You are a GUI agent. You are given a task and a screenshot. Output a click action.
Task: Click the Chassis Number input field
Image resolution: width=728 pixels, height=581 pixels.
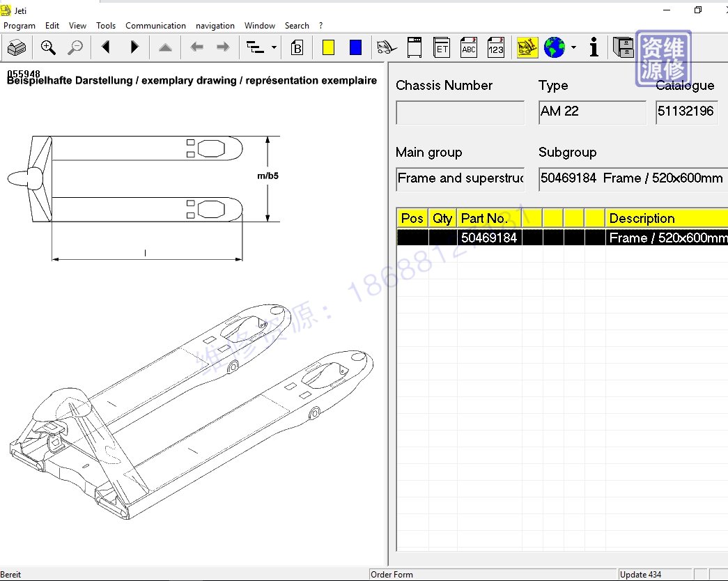tap(460, 112)
